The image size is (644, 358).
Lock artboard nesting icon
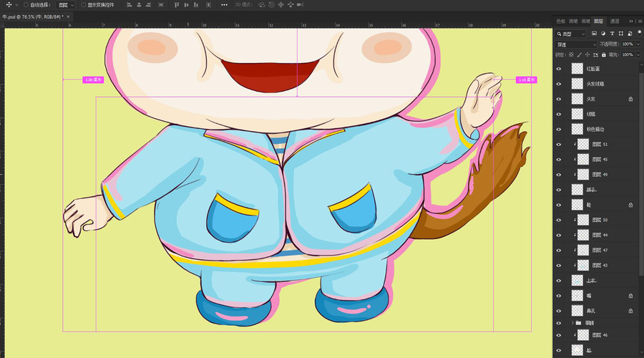point(595,54)
